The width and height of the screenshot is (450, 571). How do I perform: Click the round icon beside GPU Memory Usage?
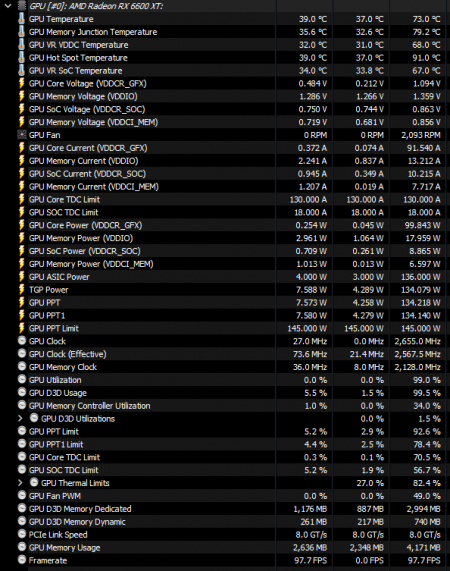pyautogui.click(x=22, y=547)
